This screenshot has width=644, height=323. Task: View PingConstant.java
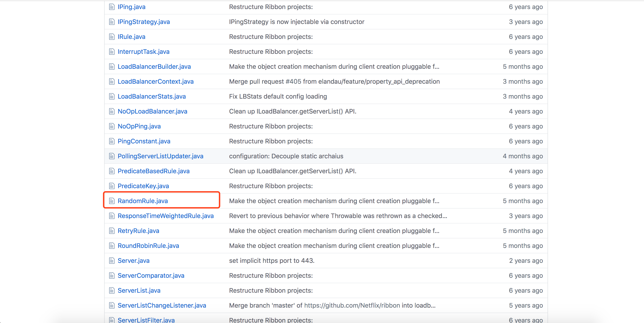coord(144,141)
